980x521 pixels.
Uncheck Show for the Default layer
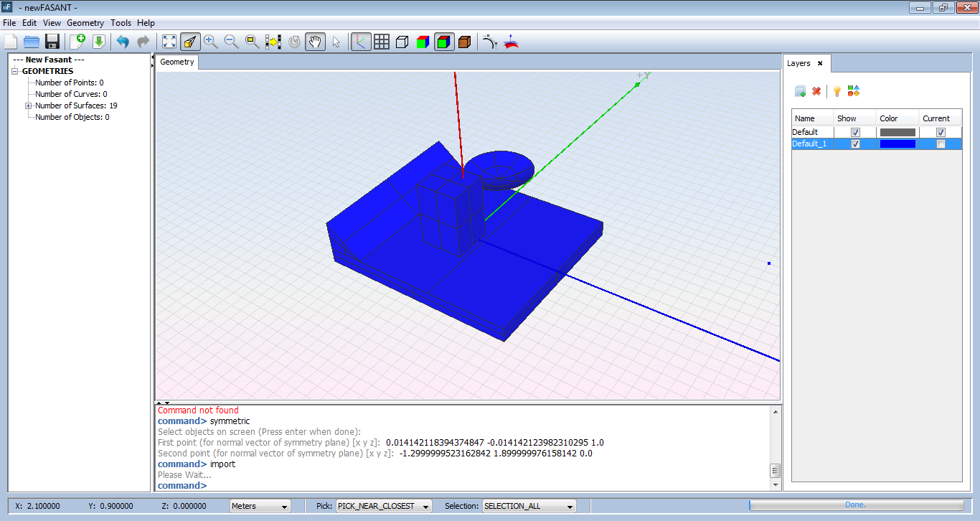tap(855, 133)
